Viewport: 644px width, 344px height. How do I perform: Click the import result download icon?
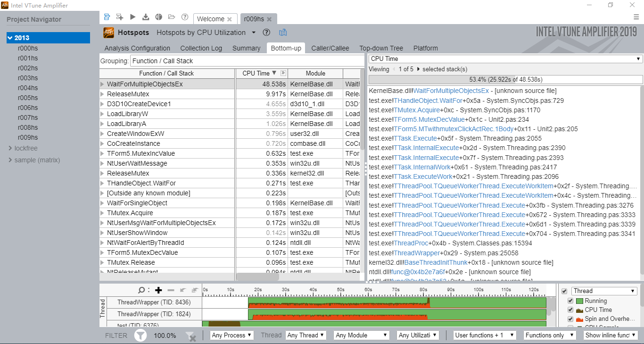(x=146, y=17)
